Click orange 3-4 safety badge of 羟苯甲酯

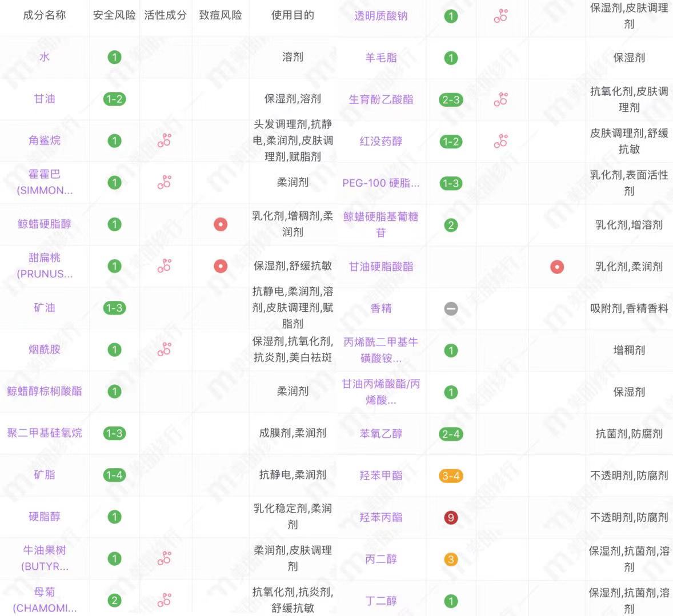click(451, 475)
